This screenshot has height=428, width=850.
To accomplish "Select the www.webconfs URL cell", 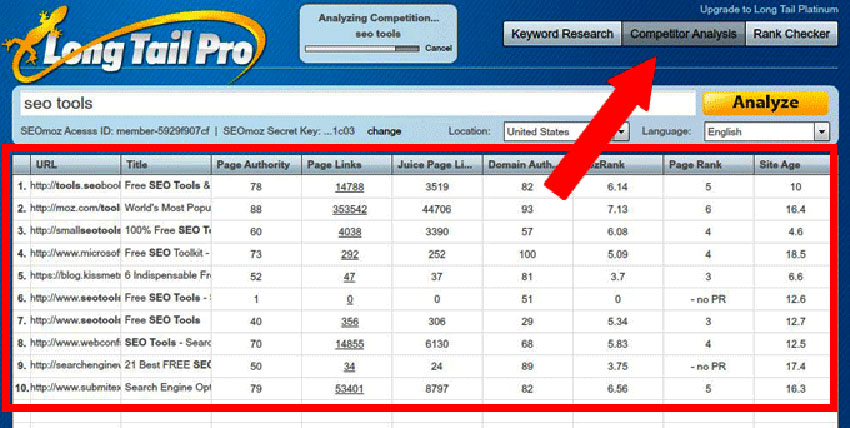I will tap(75, 343).
